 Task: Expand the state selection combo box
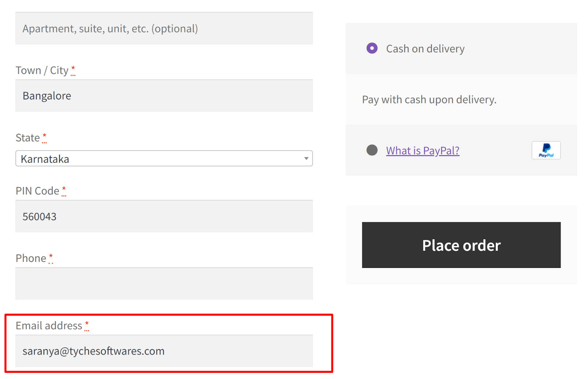(164, 158)
